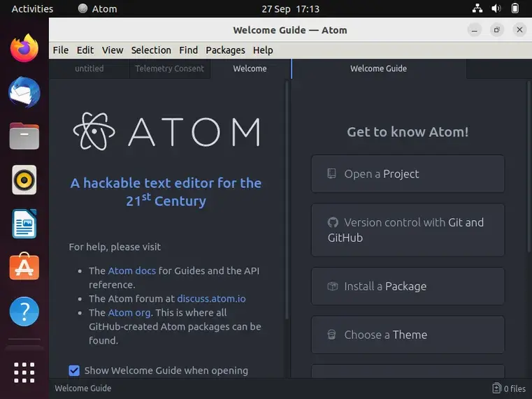This screenshot has width=532, height=399.
Task: Click the hackable text editor tagline
Action: tap(166, 192)
